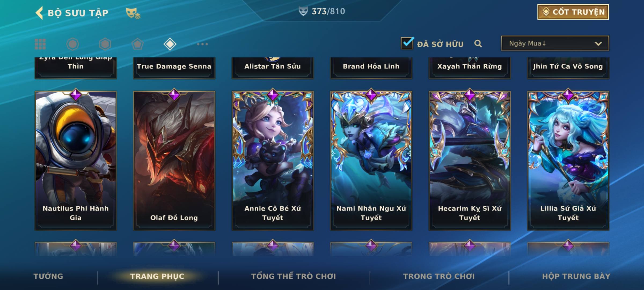Open the Olaf Đồ Long skin card
The width and height of the screenshot is (644, 290).
174,160
